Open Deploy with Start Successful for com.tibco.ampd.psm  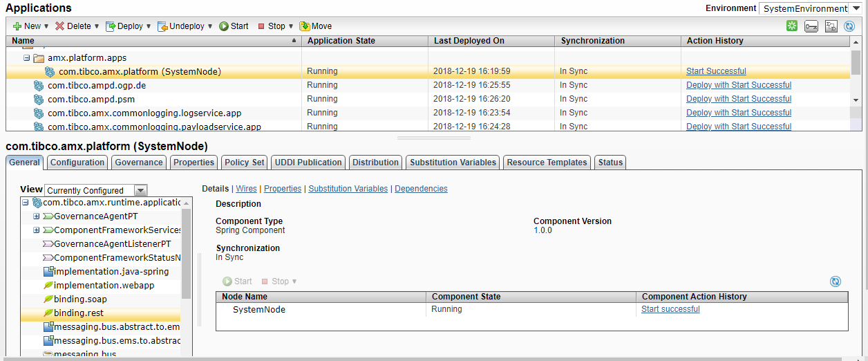(x=739, y=99)
